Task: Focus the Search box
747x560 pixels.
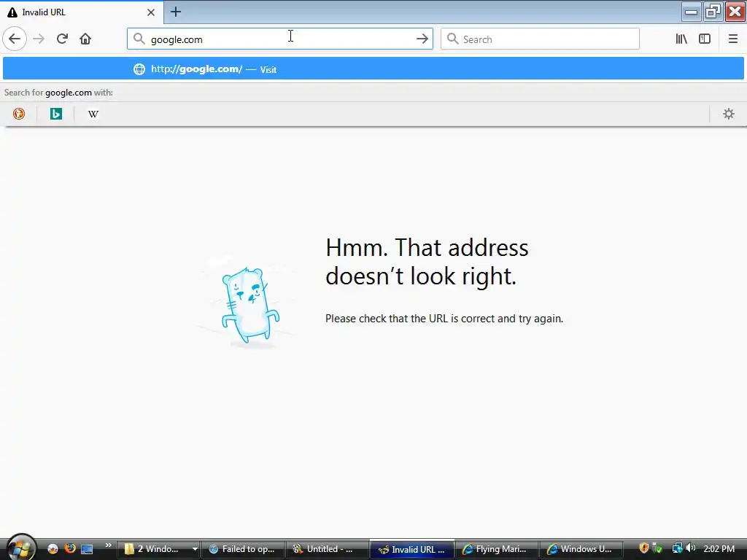Action: point(540,39)
